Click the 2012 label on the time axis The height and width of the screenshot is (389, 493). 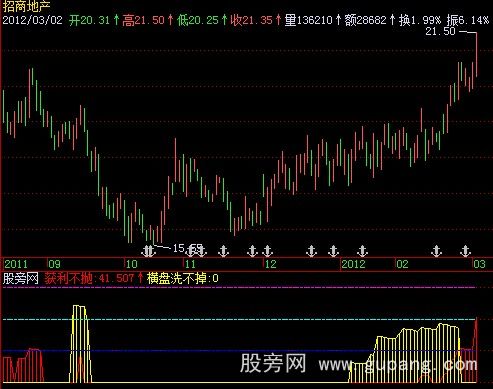353,264
